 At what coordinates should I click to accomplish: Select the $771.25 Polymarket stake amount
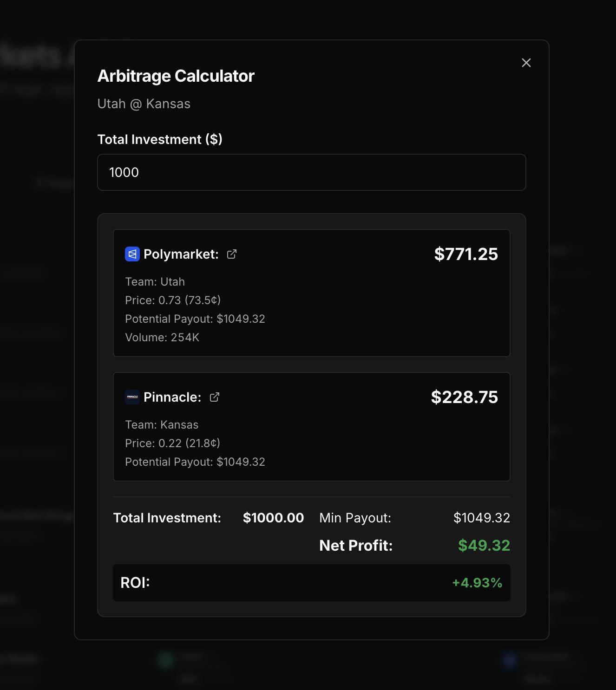coord(466,254)
